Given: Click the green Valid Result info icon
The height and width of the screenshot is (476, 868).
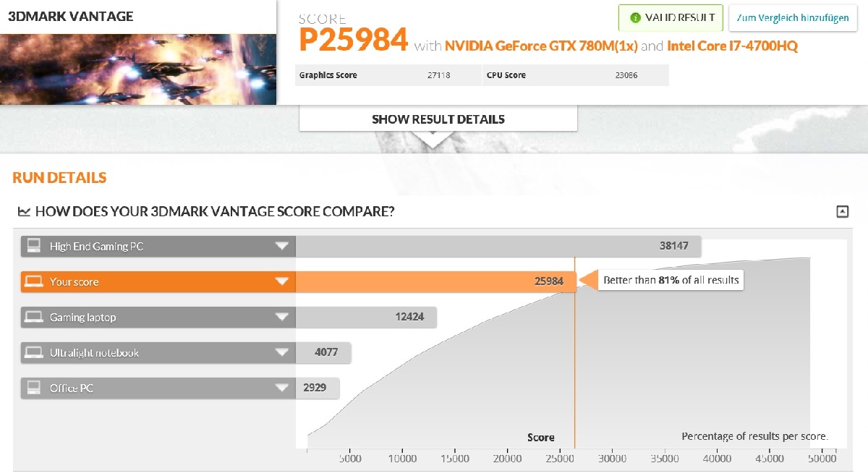Looking at the screenshot, I should (x=635, y=17).
